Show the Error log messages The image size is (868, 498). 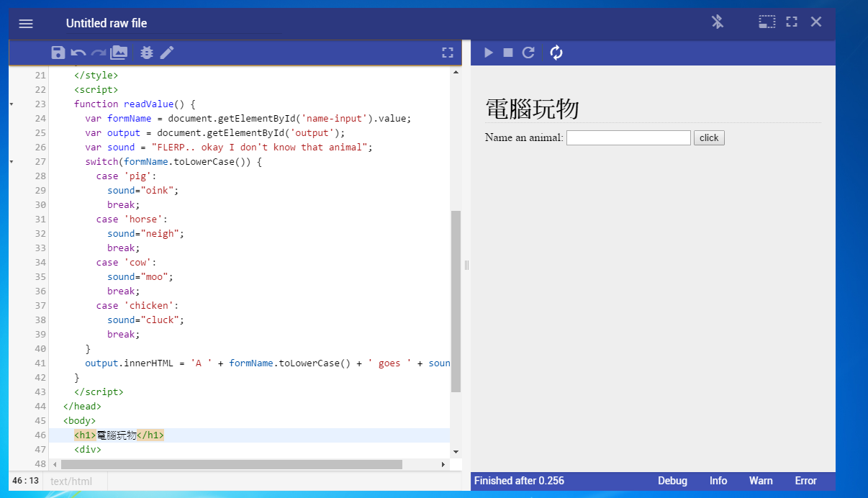[x=805, y=480]
